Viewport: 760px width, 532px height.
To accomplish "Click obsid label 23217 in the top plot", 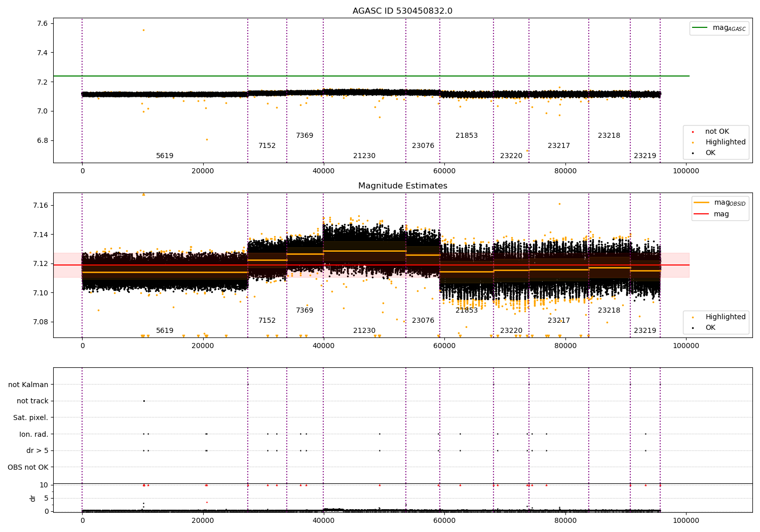I will [559, 146].
